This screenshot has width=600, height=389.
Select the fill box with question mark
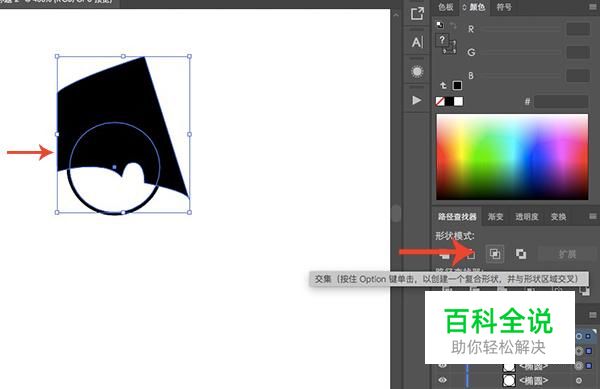pos(442,40)
